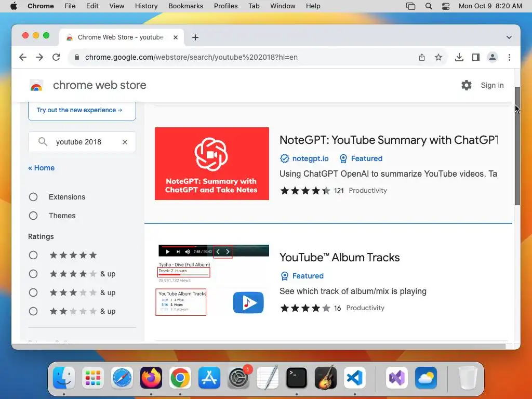532x399 pixels.
Task: Open System Settings from the dock
Action: tap(238, 378)
